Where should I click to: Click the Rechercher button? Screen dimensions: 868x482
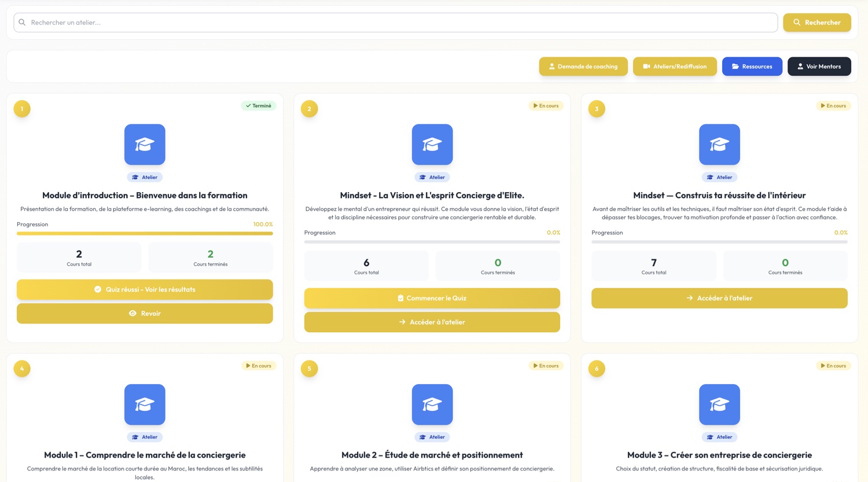click(x=817, y=23)
